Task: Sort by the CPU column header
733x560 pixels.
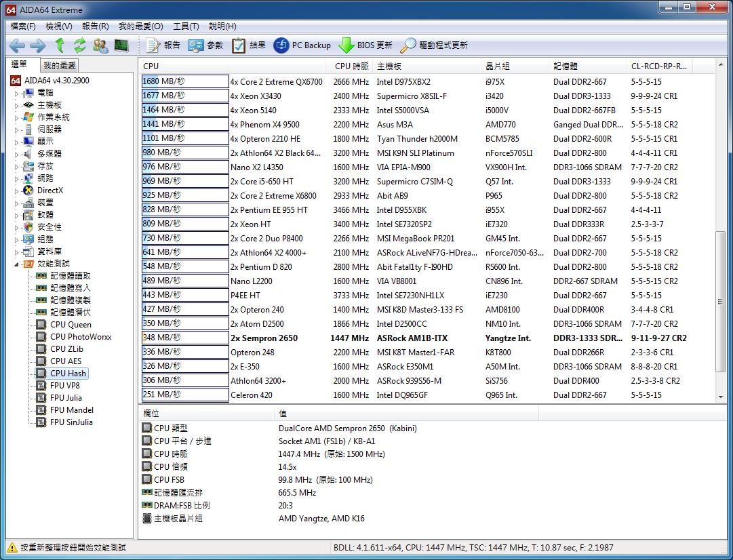Action: pos(234,66)
